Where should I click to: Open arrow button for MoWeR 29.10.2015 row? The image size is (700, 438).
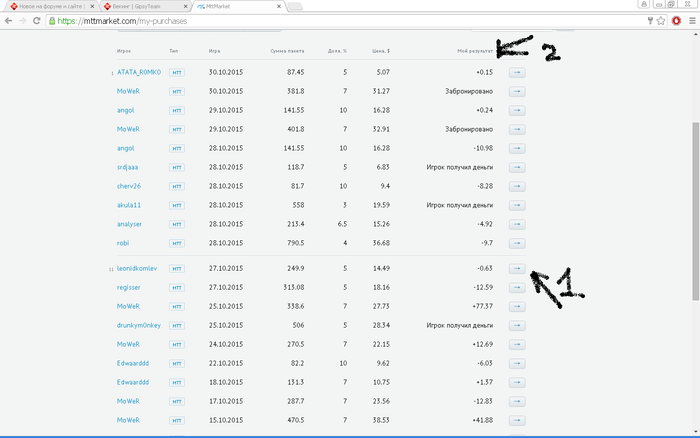pos(517,129)
